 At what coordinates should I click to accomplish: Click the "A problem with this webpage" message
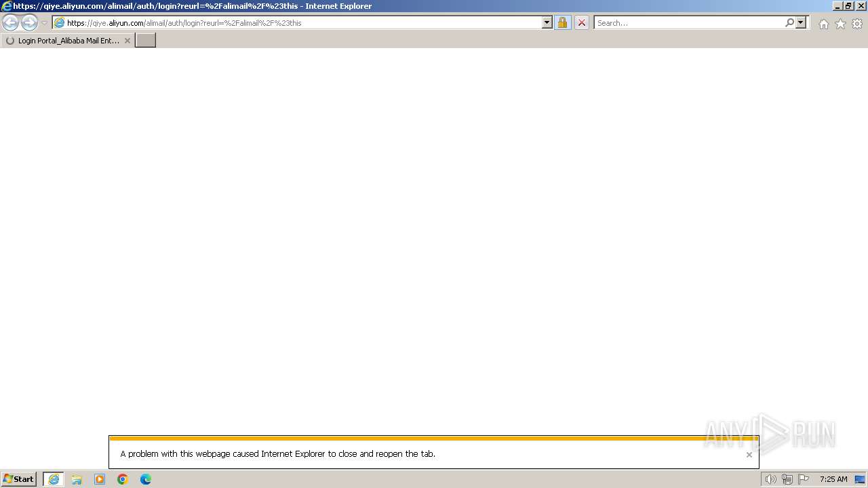(x=278, y=454)
